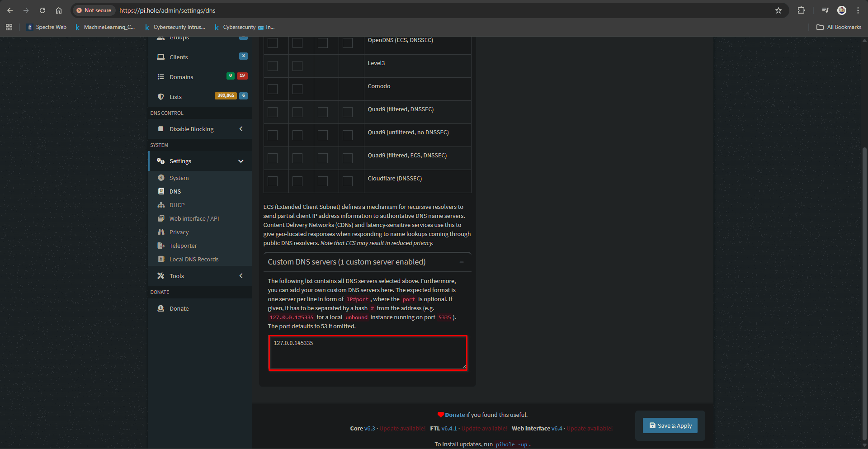The width and height of the screenshot is (868, 449).
Task: Open Local DNS Records via its icon
Action: pyautogui.click(x=161, y=259)
